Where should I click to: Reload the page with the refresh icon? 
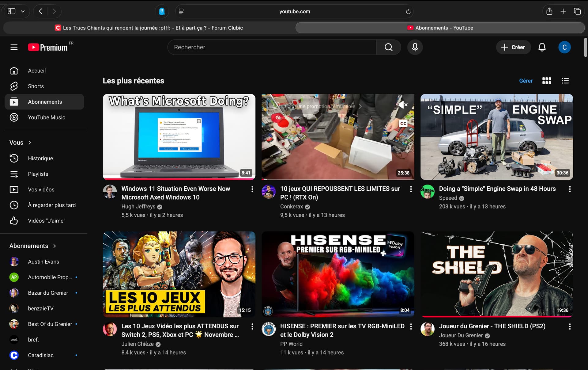point(408,11)
